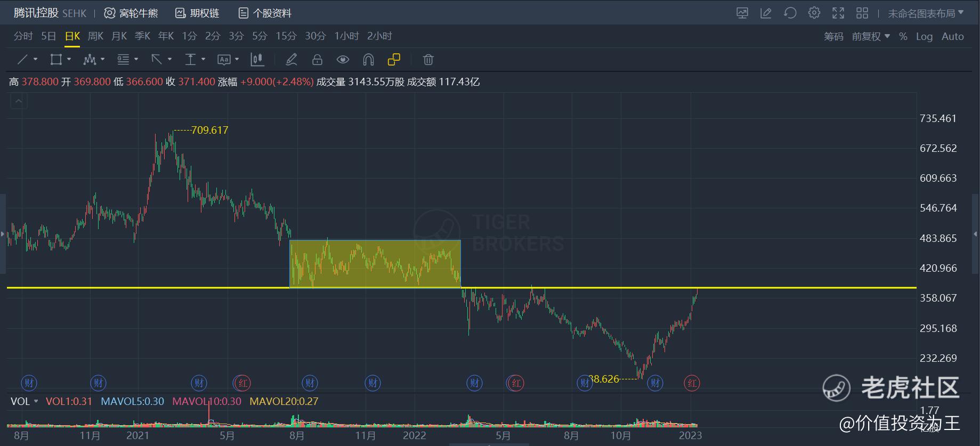Open chart settings gear icon
Screen dimensions: 980x446
[814, 13]
